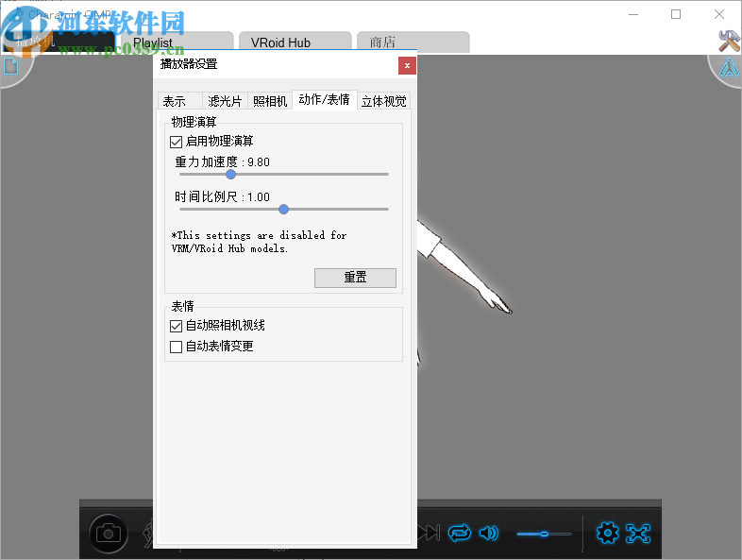Enter fullscreen with the expand icon
This screenshot has width=742, height=560.
pyautogui.click(x=638, y=533)
